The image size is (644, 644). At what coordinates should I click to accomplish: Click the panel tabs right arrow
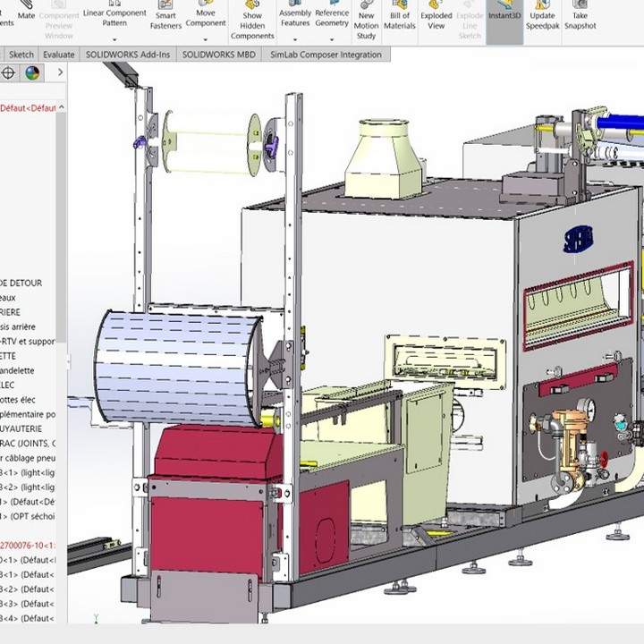pos(60,73)
